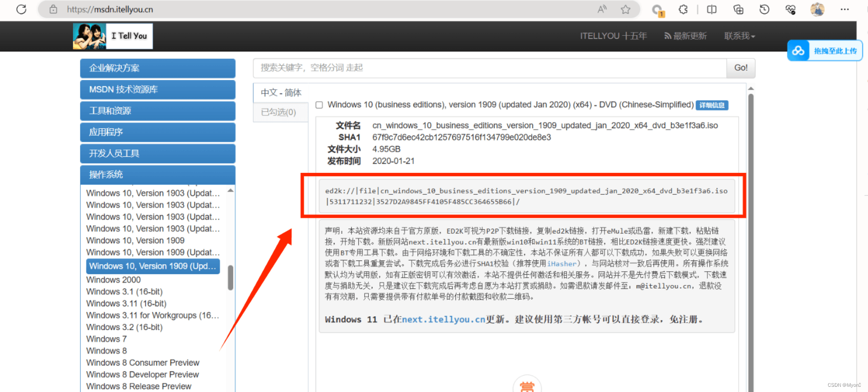Expand the 开发人员工具 category
This screenshot has height=392, width=868.
click(x=158, y=153)
